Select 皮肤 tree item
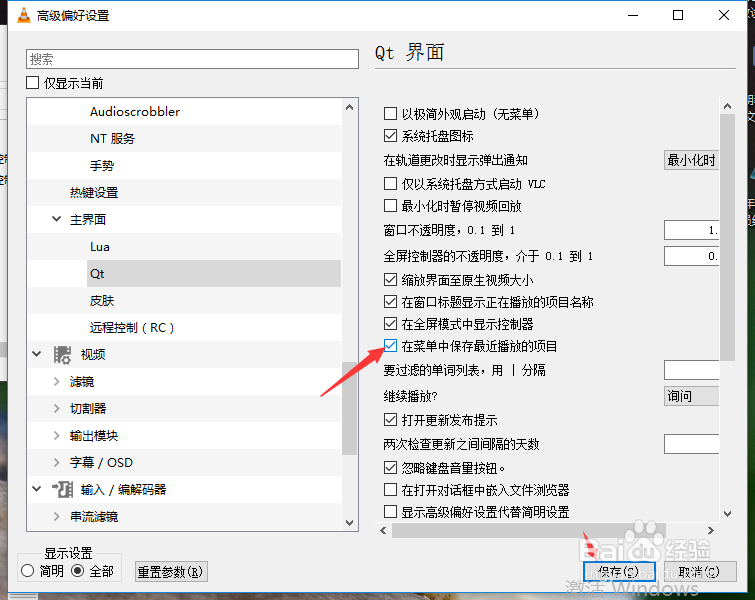 102,300
